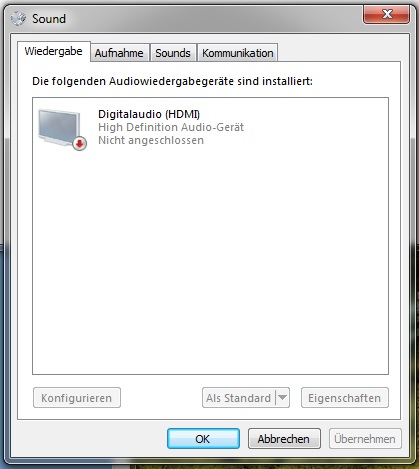This screenshot has width=419, height=469.
Task: Click the Nicht angeschlossen status text
Action: 151,140
